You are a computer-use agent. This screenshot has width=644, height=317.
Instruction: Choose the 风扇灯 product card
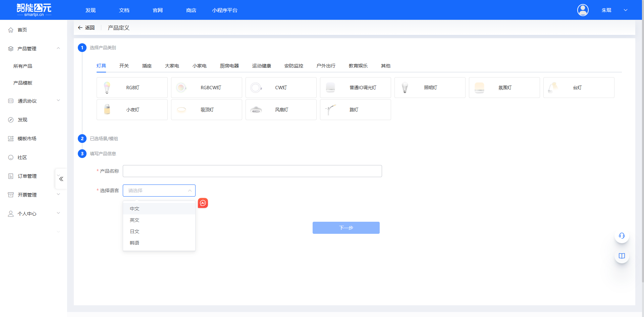click(x=281, y=110)
